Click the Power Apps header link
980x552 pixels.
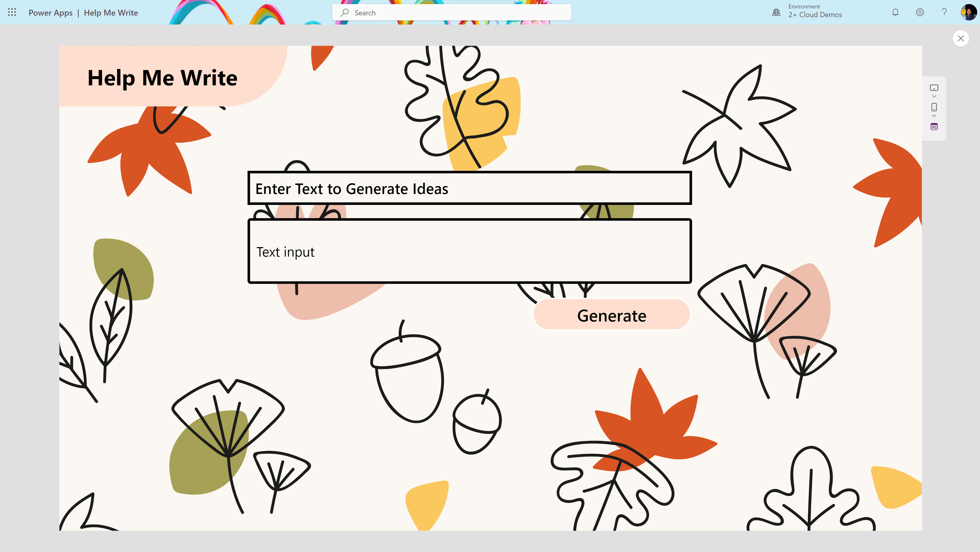[51, 13]
